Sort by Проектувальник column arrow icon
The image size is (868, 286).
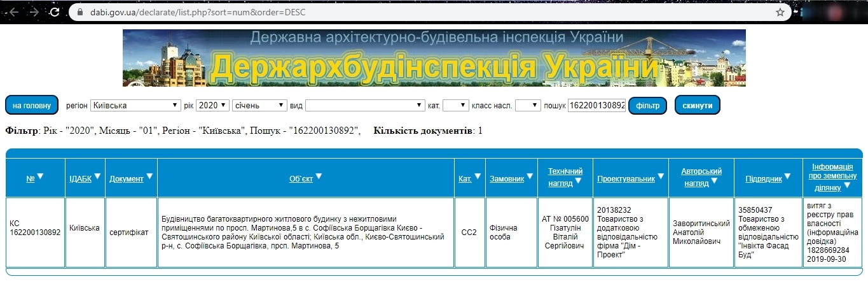pos(661,176)
